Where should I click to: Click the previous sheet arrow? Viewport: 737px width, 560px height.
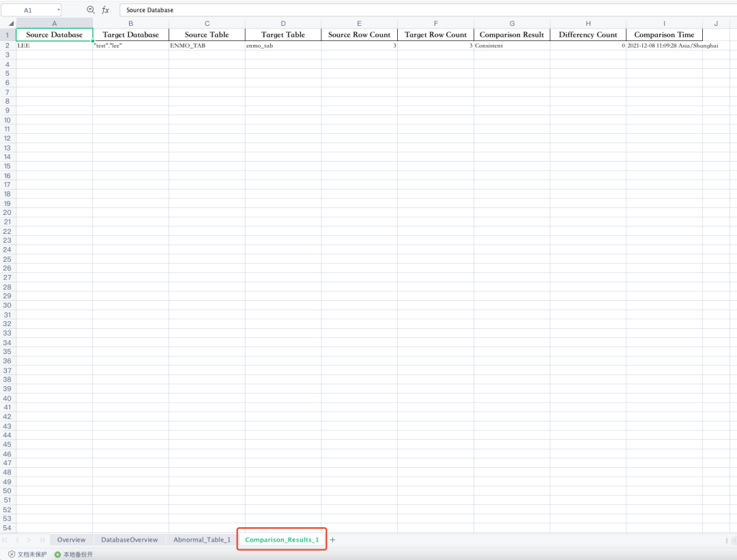[x=17, y=540]
